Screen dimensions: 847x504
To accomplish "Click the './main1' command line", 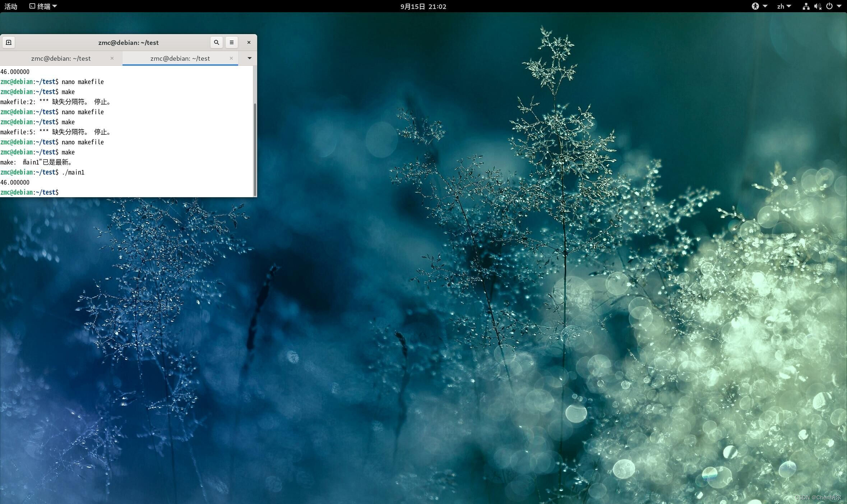I will (42, 172).
